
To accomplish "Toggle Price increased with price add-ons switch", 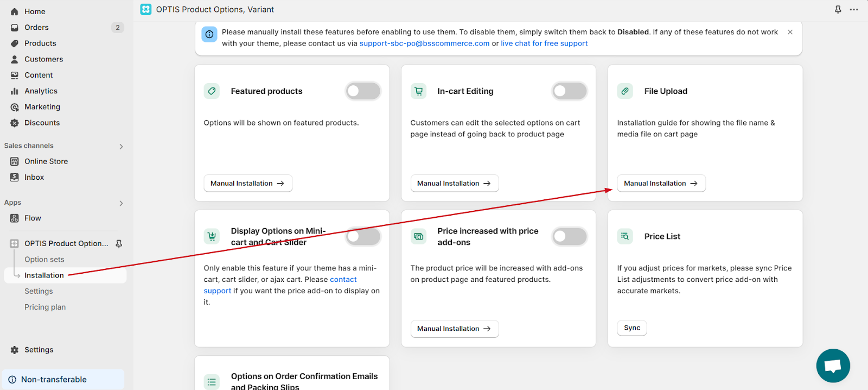I will [x=570, y=236].
